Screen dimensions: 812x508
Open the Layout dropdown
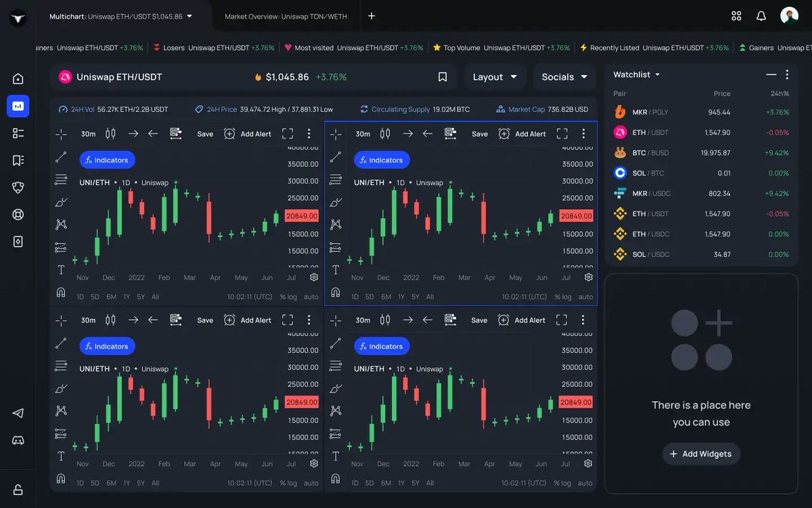495,77
